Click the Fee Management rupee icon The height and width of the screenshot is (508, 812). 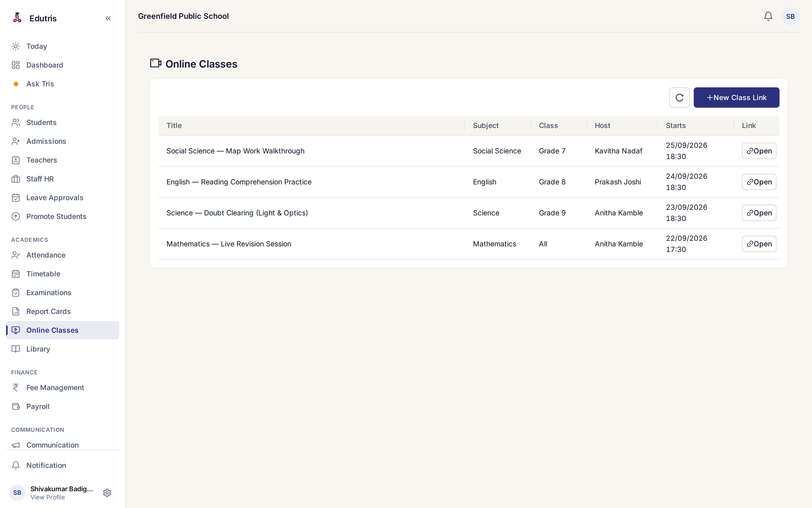point(16,387)
